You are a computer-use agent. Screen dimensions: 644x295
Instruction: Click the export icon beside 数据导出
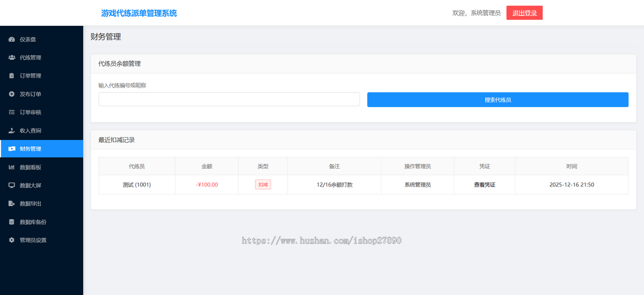(12, 204)
